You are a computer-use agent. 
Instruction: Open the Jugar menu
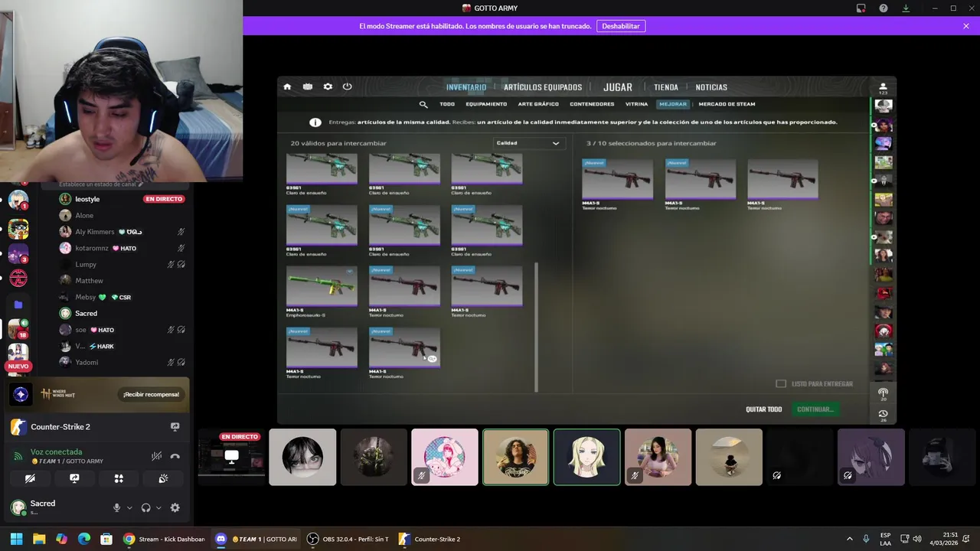coord(618,87)
